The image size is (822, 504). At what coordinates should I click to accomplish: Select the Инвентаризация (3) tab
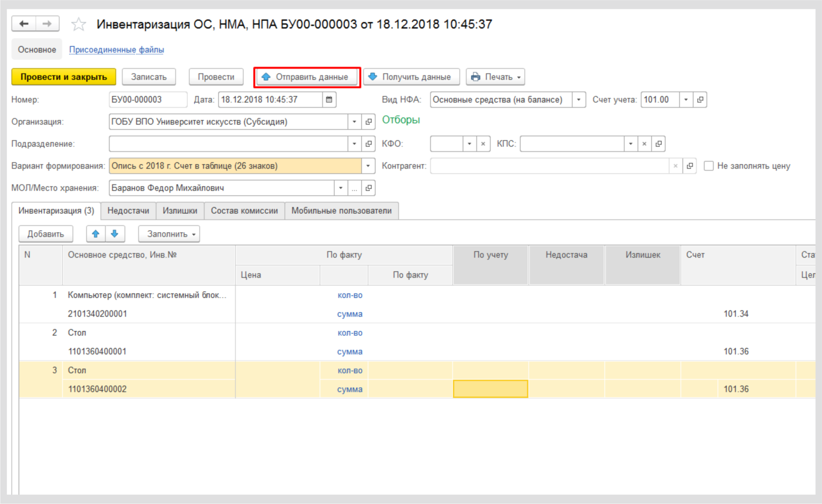click(x=56, y=211)
